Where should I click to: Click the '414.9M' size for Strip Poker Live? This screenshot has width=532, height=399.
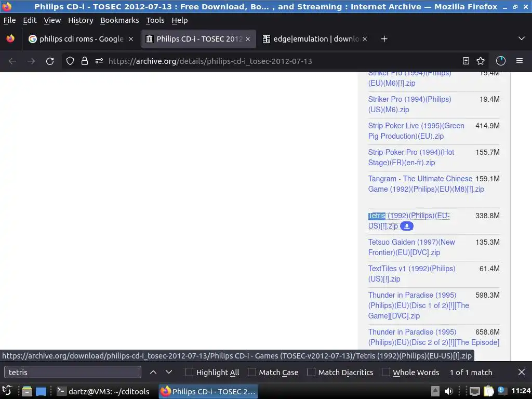487,126
